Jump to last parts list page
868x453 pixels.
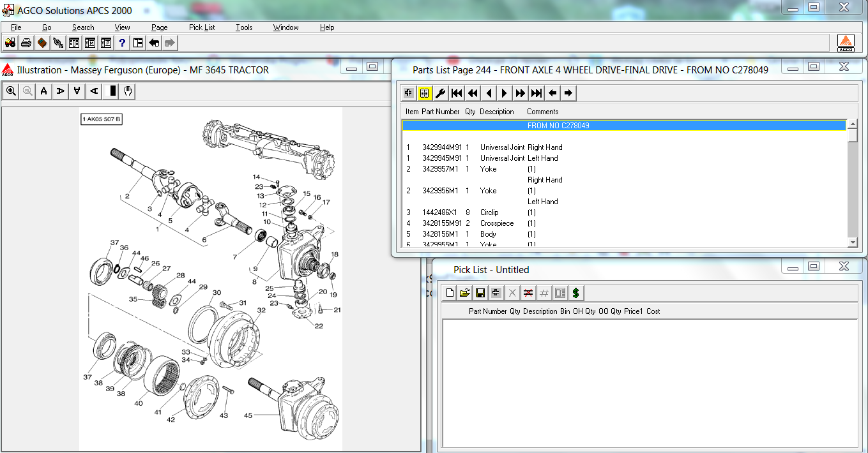click(x=537, y=93)
